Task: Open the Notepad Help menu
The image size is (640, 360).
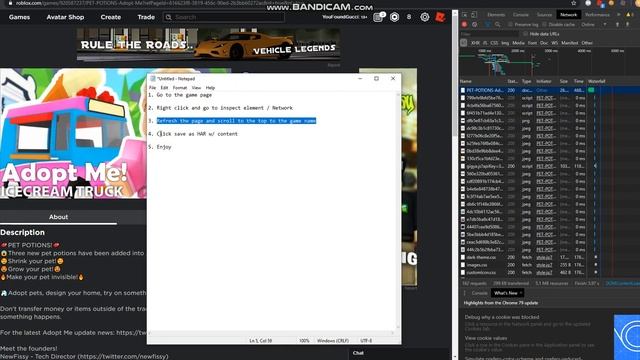Action: [x=210, y=88]
